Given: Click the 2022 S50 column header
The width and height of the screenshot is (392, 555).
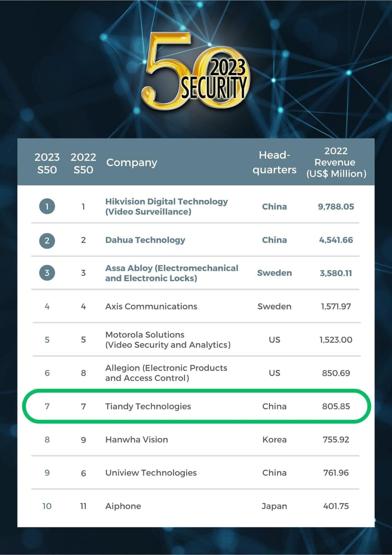Looking at the screenshot, I should [83, 163].
